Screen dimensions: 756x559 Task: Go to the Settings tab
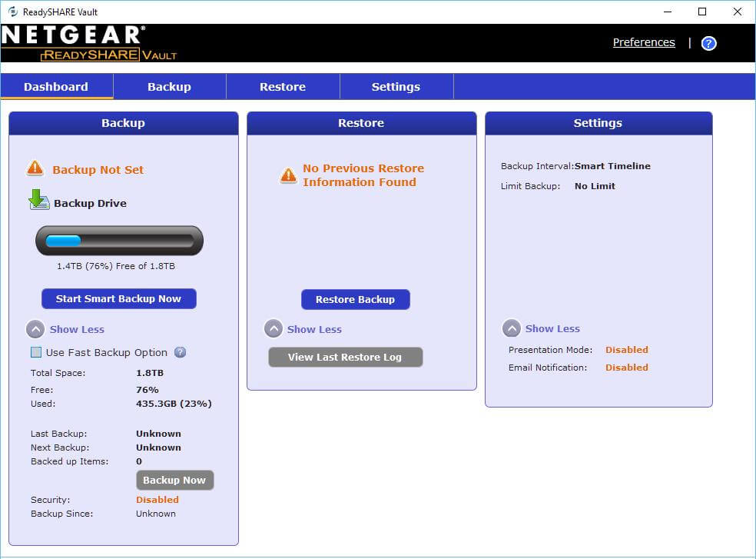pyautogui.click(x=396, y=87)
